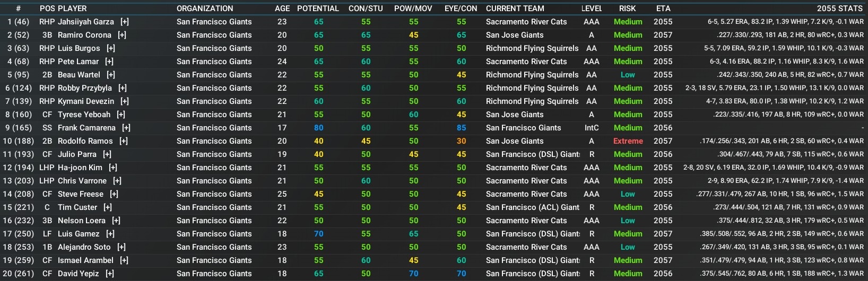
Task: Expand the [+] beside Ramiro Corona
Action: pos(122,35)
